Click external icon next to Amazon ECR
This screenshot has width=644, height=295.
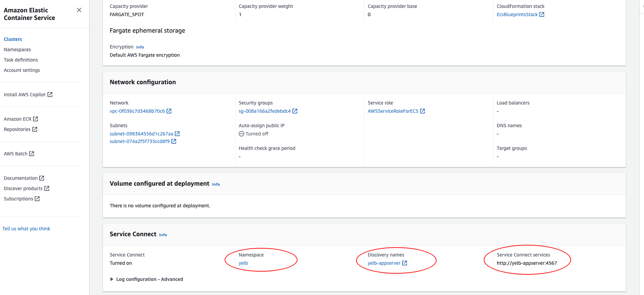(x=35, y=119)
